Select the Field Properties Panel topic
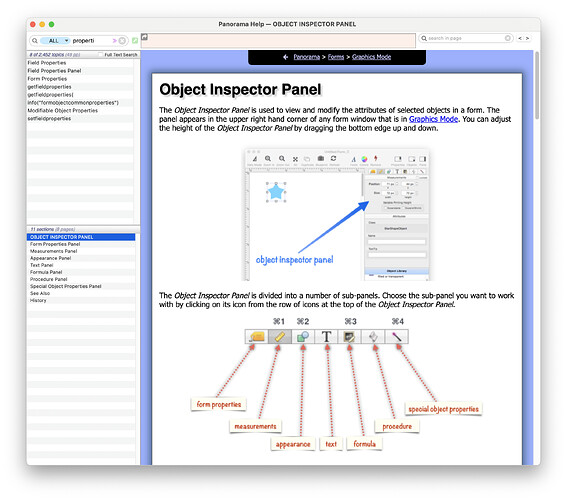Screen dimensions: 567x500 tap(54, 71)
